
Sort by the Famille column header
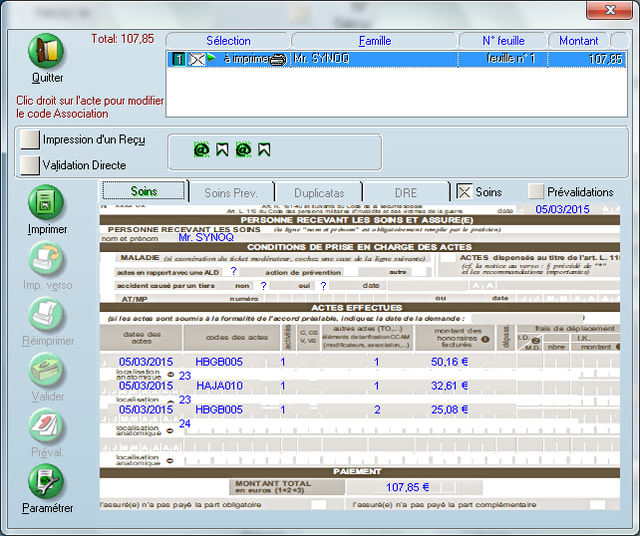pos(374,41)
